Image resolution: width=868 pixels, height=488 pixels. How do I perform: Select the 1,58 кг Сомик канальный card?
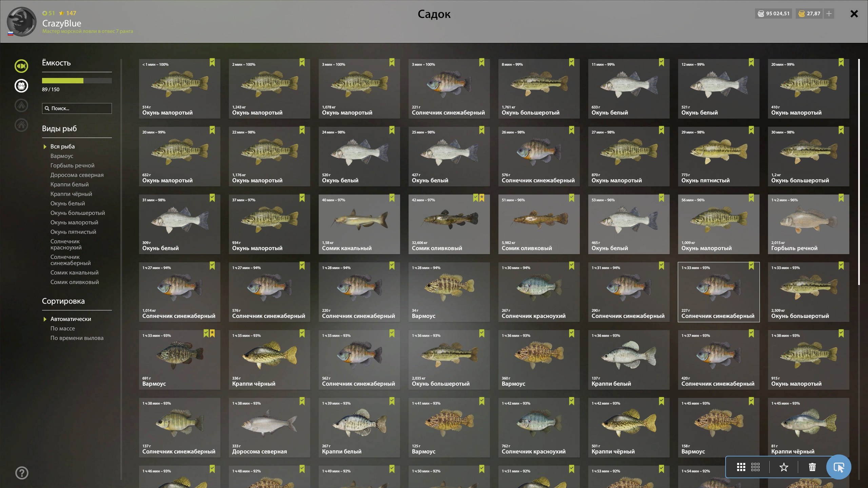coord(359,224)
